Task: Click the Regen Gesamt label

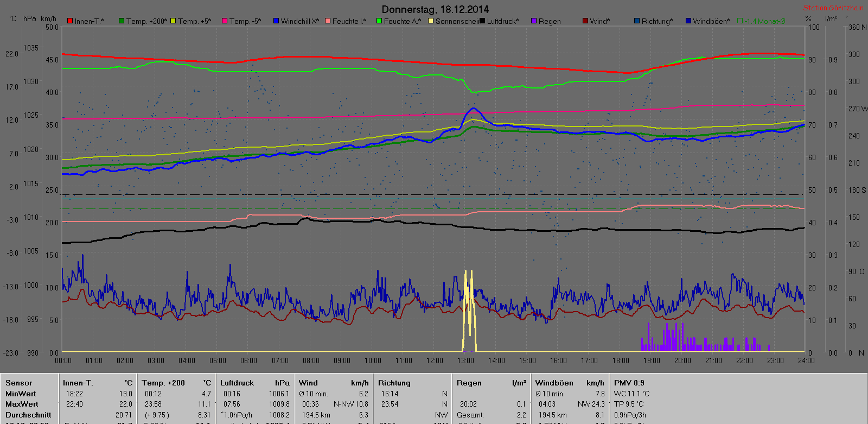Action: (x=470, y=415)
